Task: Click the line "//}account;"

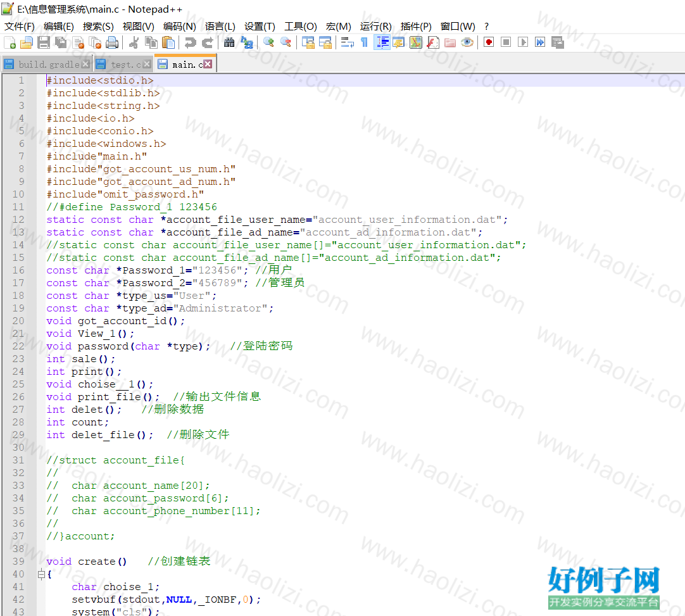Action: (x=81, y=536)
